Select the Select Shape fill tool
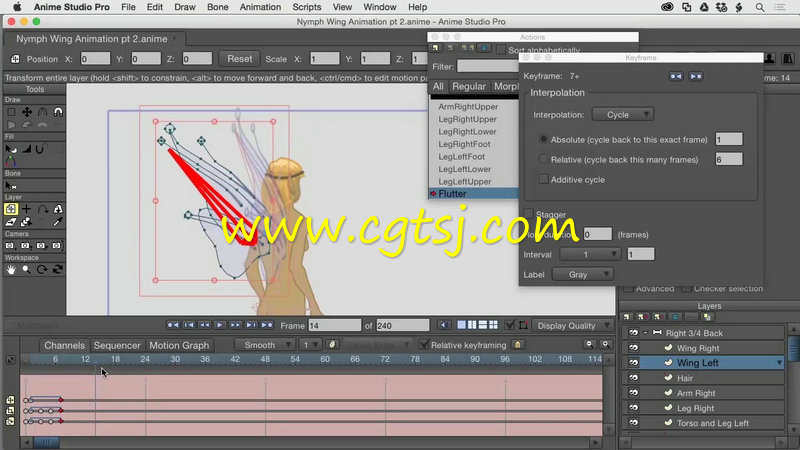The image size is (800, 450). coord(11,149)
